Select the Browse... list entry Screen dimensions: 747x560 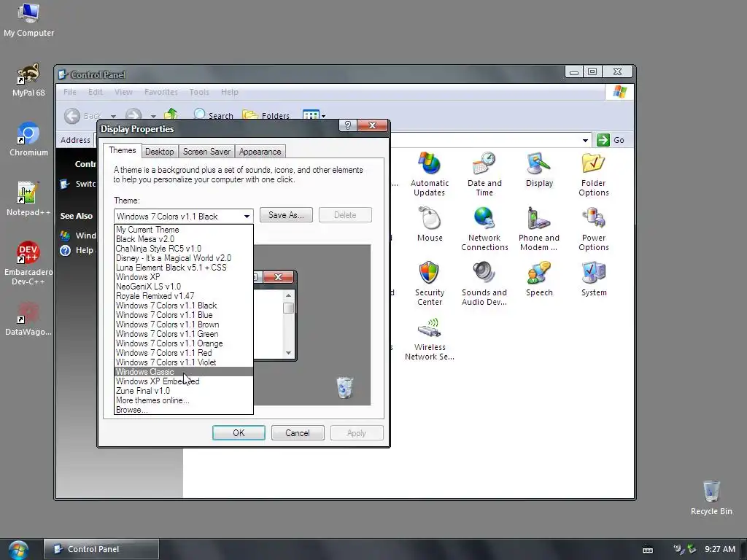[x=184, y=410]
